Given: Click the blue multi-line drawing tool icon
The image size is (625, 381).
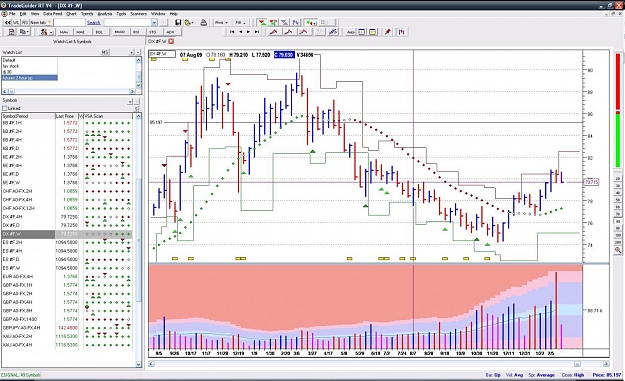Looking at the screenshot, I should click(x=333, y=32).
